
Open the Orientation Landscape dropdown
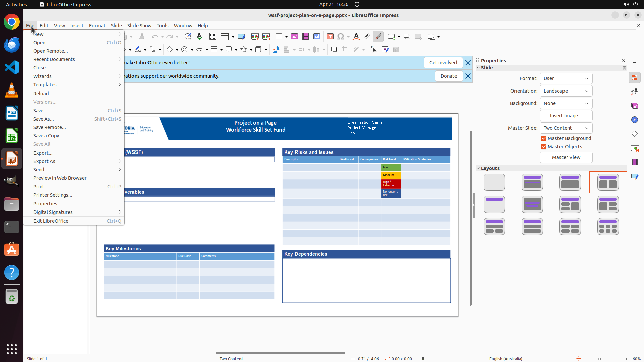pos(566,91)
